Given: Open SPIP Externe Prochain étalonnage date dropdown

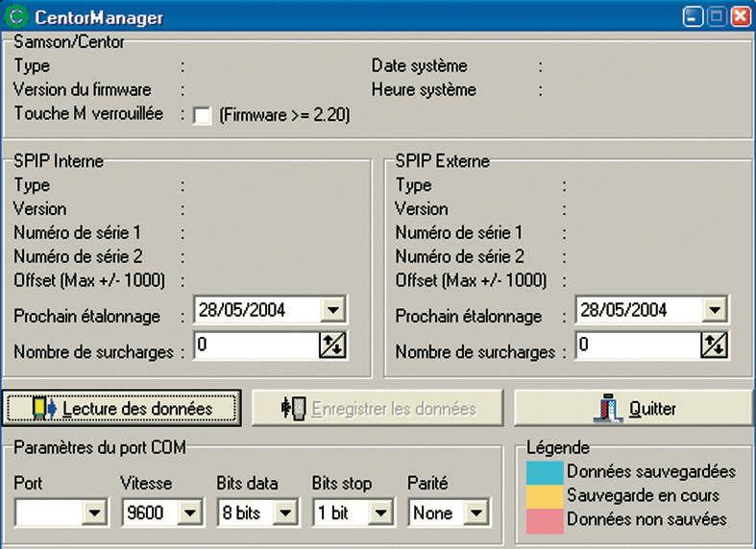Looking at the screenshot, I should coord(715,310).
